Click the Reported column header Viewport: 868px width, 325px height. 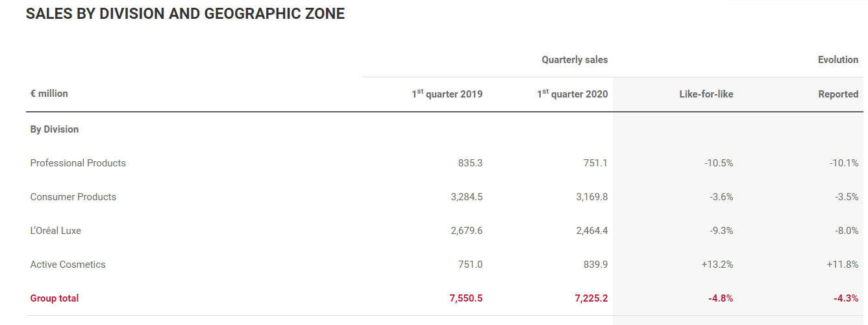(x=838, y=94)
